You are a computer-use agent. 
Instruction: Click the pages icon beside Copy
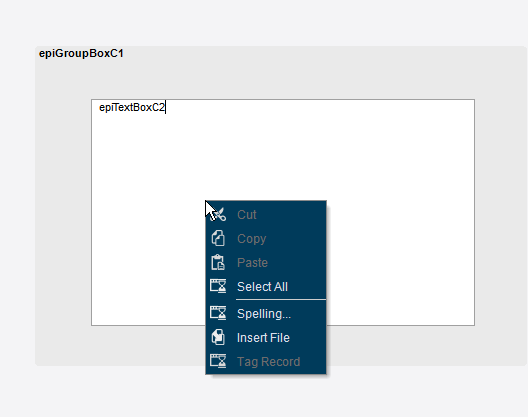point(218,238)
